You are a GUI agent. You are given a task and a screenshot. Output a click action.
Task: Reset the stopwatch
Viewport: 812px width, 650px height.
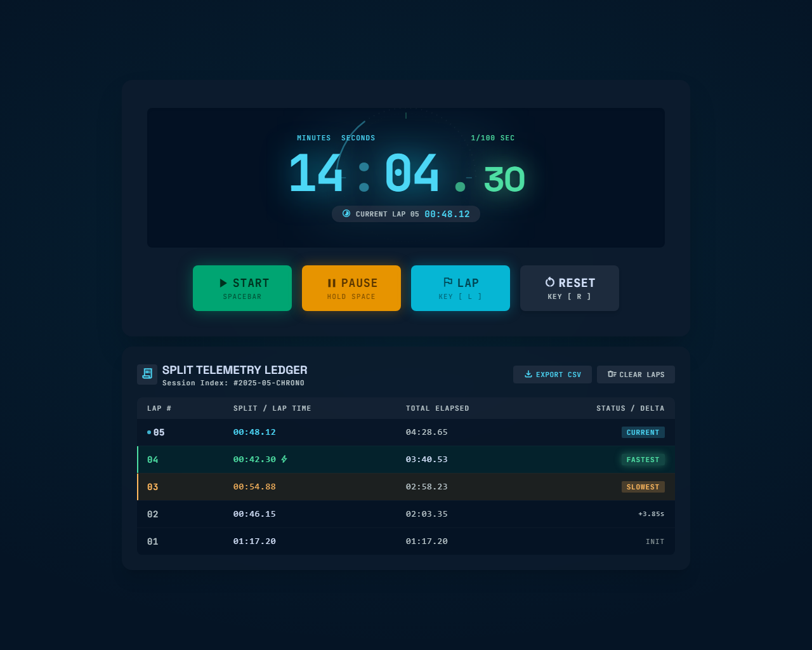coord(570,288)
